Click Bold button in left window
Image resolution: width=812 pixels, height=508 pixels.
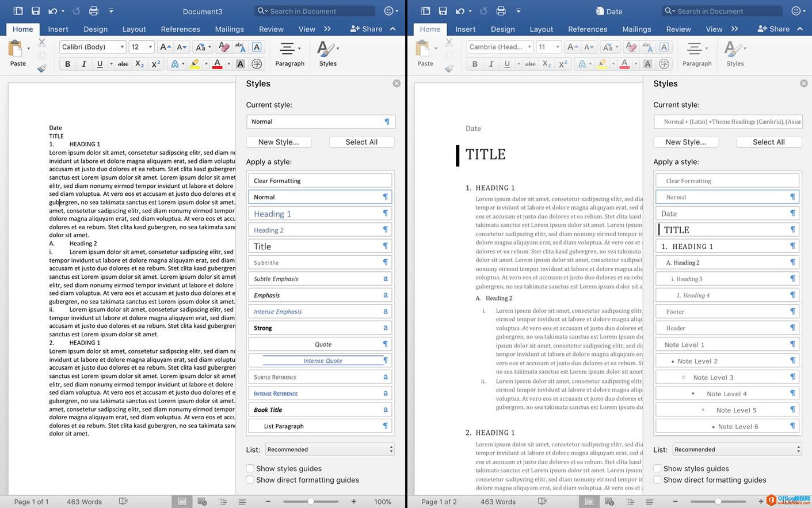click(67, 64)
